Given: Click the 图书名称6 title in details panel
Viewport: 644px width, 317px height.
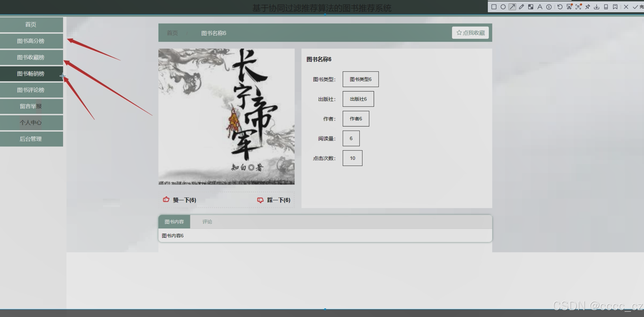Looking at the screenshot, I should pos(319,59).
